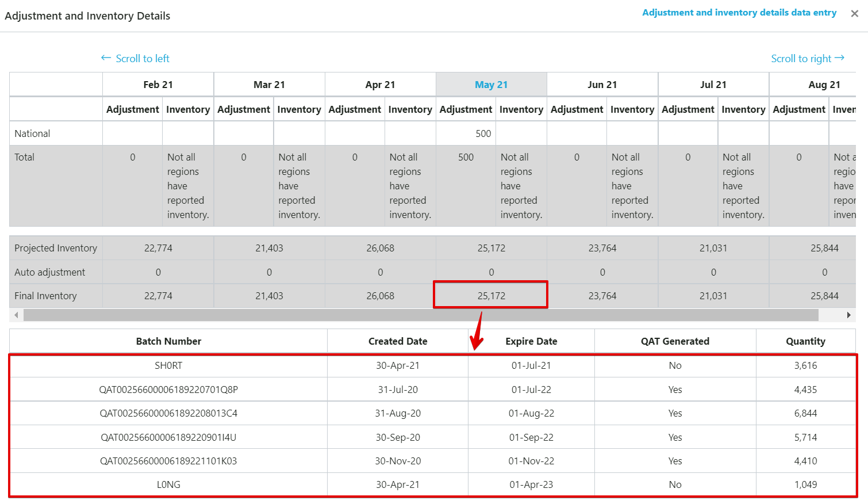Click the Scroll to right link

click(x=808, y=58)
